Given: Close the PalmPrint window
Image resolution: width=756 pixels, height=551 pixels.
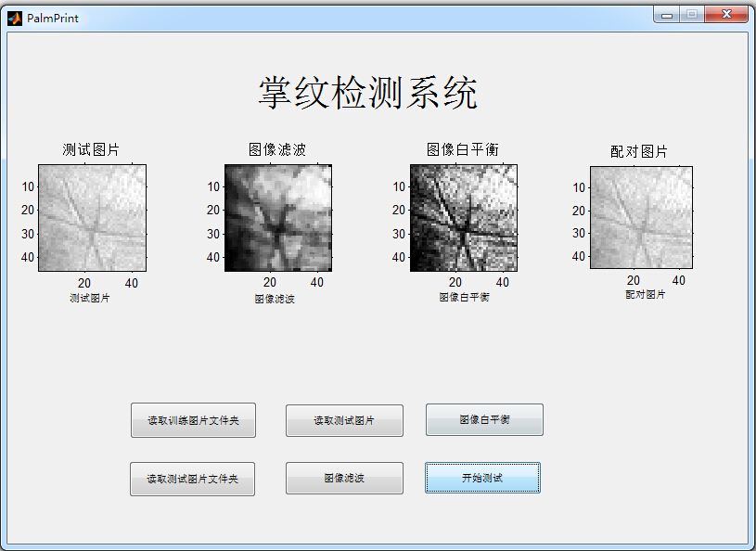Looking at the screenshot, I should click(726, 15).
